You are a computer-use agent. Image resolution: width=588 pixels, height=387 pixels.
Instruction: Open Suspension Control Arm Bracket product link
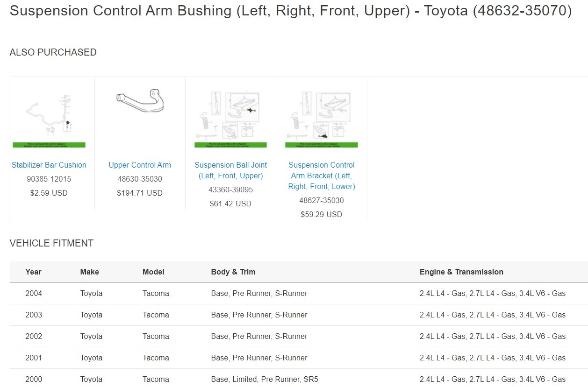(x=321, y=176)
